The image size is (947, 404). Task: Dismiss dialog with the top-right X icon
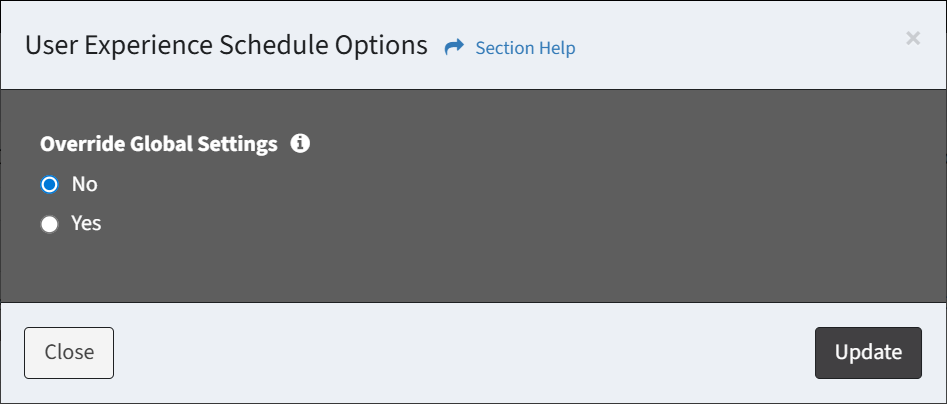click(x=912, y=38)
